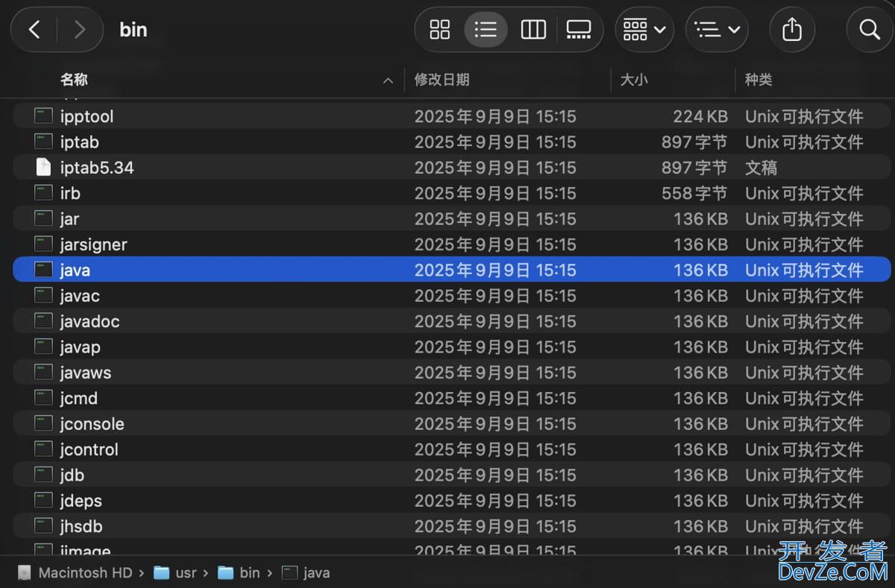895x588 pixels.
Task: Click the 种类 column header
Action: [x=759, y=80]
